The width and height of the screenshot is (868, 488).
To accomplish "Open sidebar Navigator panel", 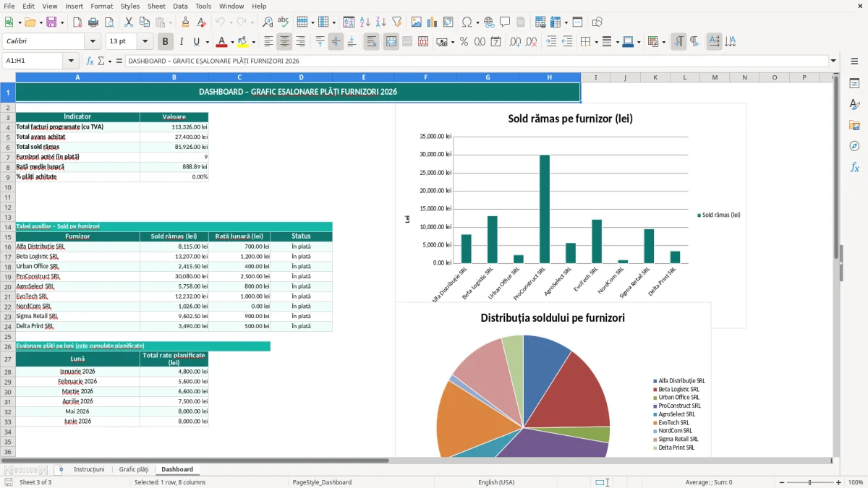I will point(854,146).
